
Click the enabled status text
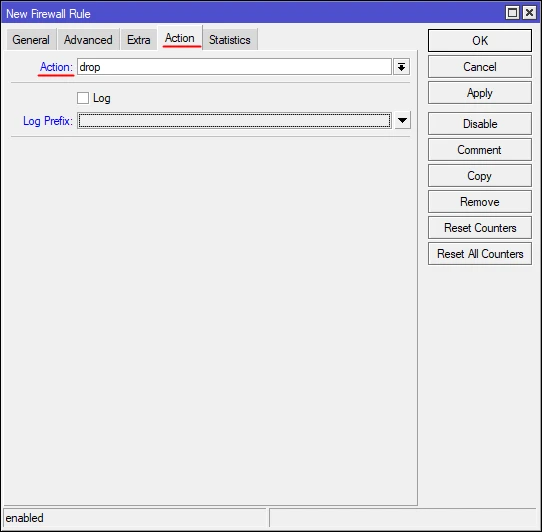25,518
